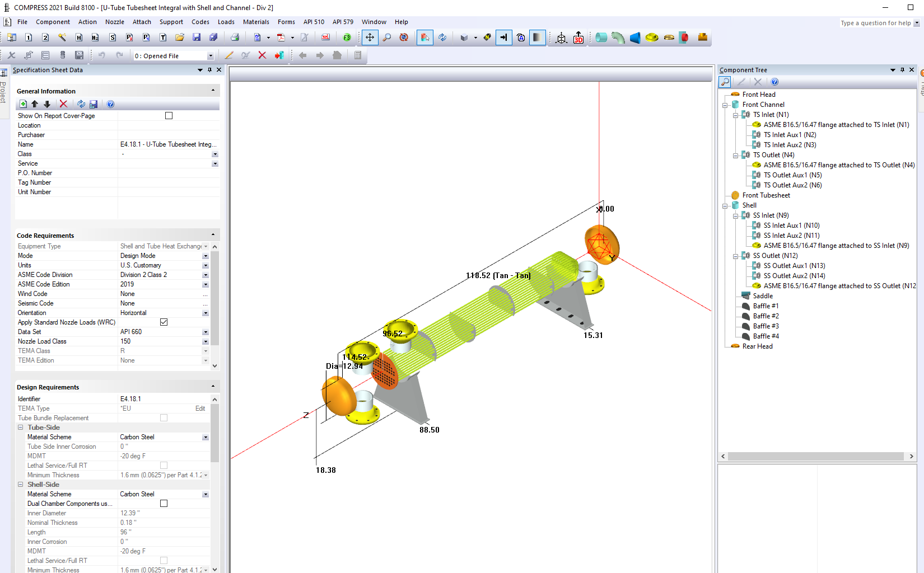Click the T toolbar icon
This screenshot has width=924, height=573.
tap(163, 37)
